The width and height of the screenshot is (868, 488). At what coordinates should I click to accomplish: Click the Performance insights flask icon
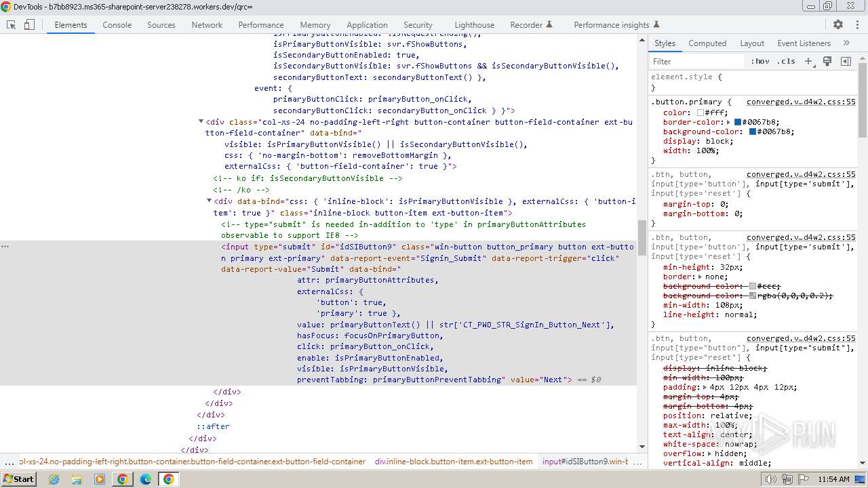(x=656, y=24)
